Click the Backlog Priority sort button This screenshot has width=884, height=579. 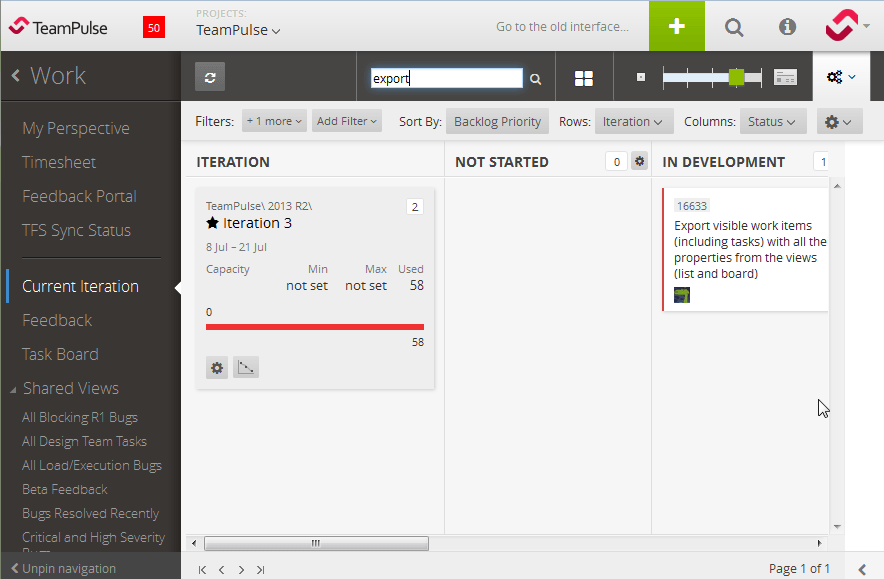pyautogui.click(x=497, y=122)
